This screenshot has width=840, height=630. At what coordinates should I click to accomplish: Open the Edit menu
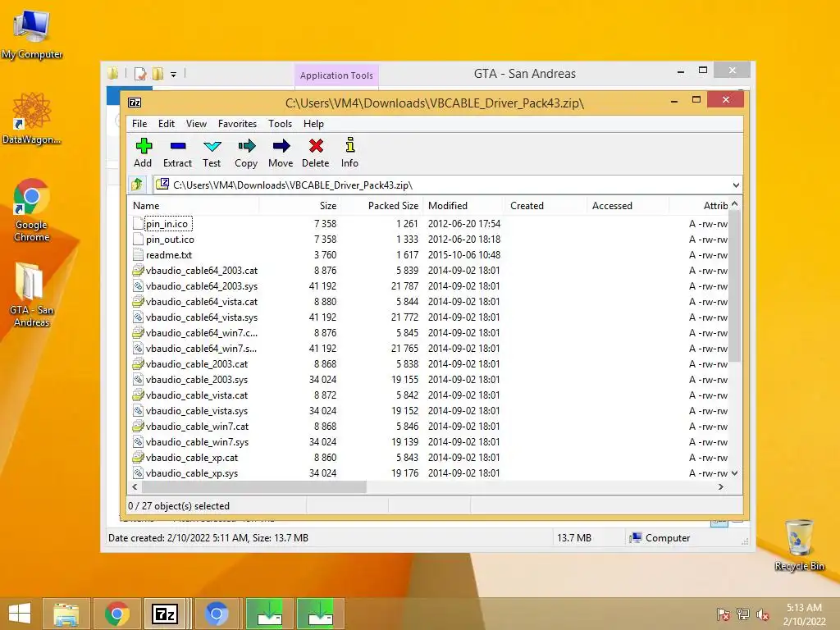[x=166, y=124]
